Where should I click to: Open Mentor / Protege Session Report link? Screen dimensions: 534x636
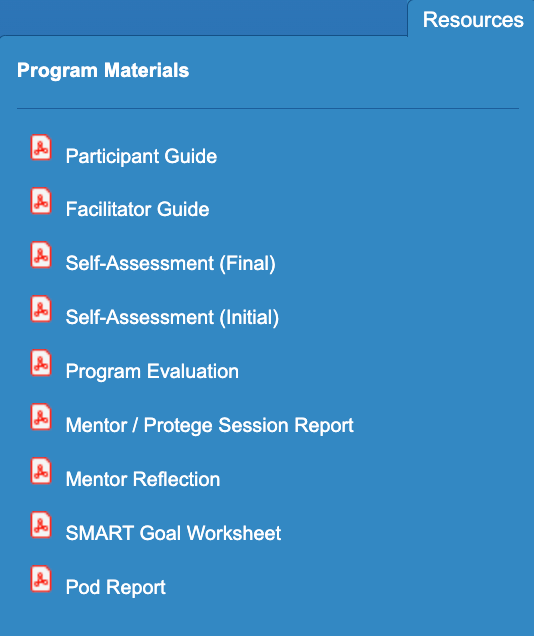[210, 425]
